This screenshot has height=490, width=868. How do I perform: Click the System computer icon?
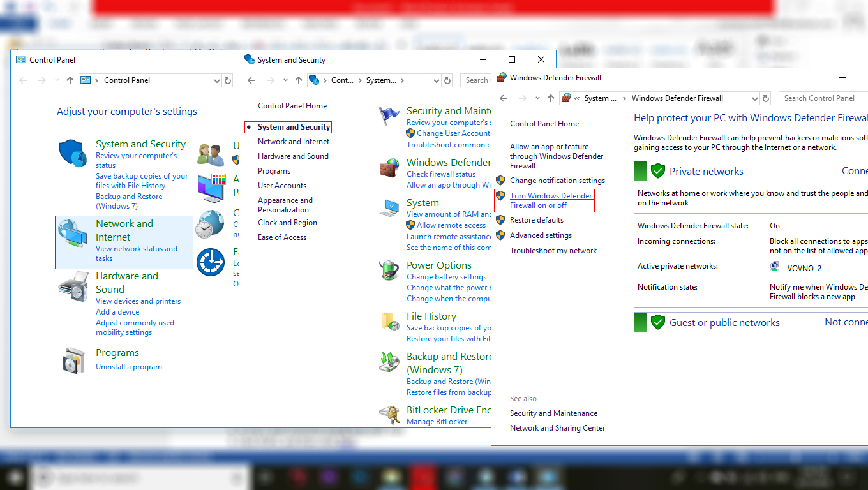click(389, 208)
